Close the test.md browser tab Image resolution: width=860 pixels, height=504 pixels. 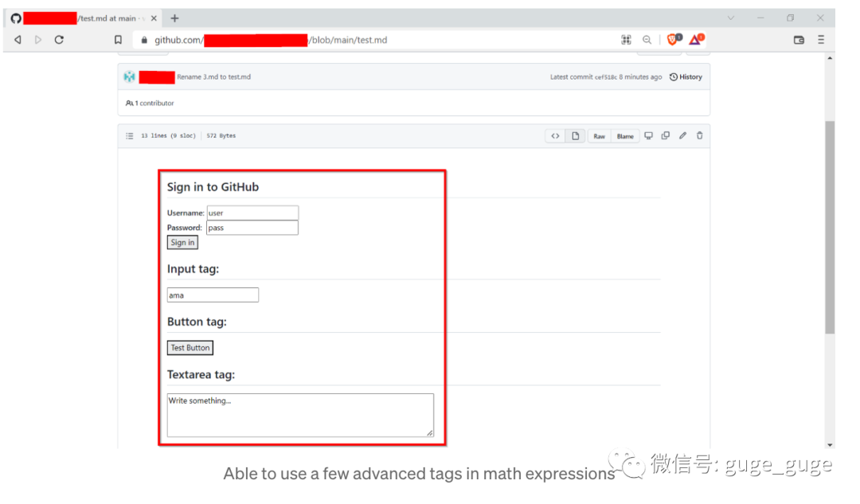(154, 18)
